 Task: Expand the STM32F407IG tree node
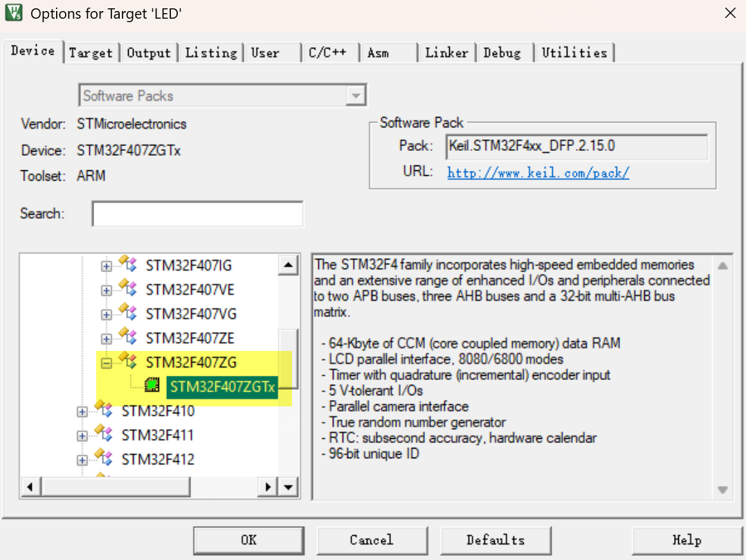click(x=107, y=266)
